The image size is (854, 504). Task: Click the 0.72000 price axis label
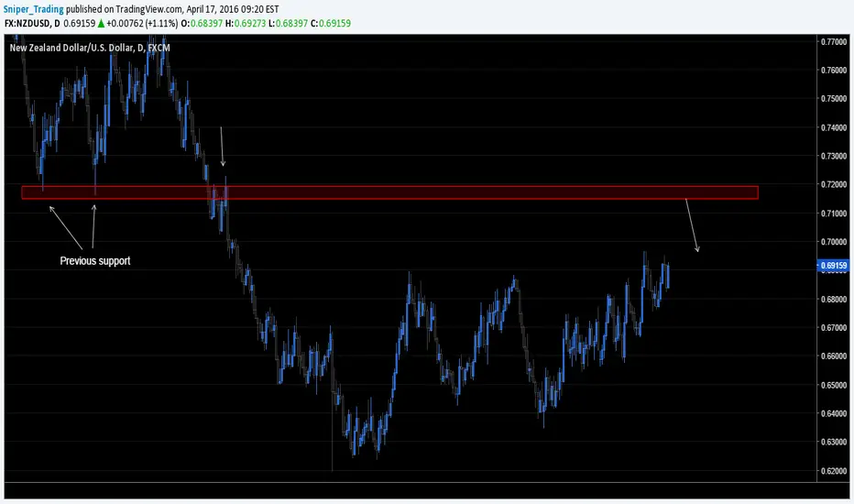tap(834, 184)
